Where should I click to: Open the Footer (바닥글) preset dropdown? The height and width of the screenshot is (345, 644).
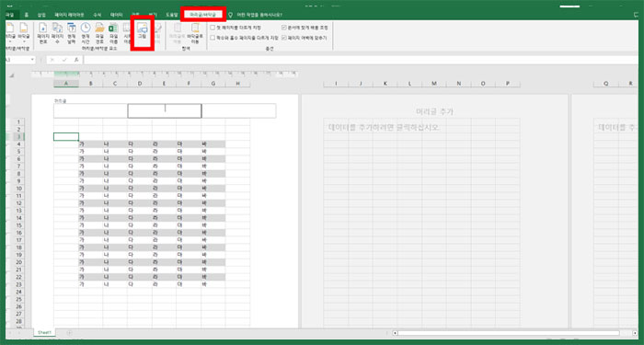coord(23,34)
